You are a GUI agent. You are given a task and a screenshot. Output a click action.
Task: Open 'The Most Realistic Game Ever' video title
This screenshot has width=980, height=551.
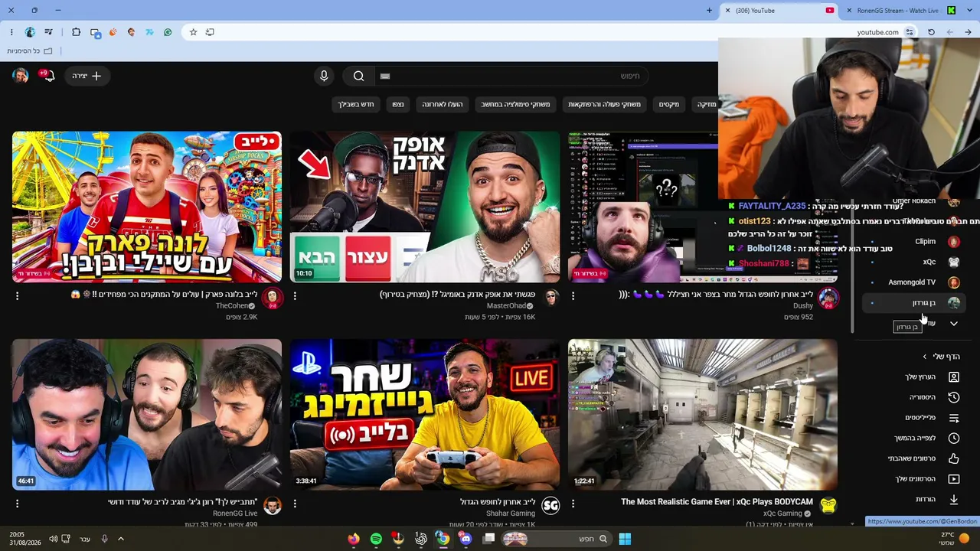point(717,502)
